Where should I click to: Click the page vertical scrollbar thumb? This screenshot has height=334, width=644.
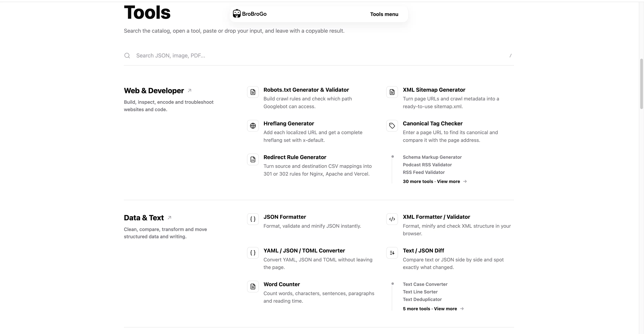coord(641,84)
